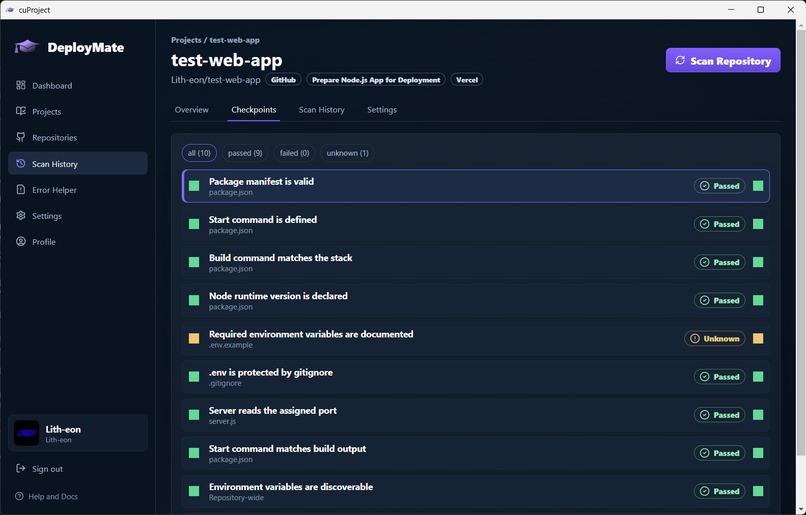Screen dimensions: 806x515
Task: Click the Lith-eon/test-web-app repository path
Action: click(215, 80)
